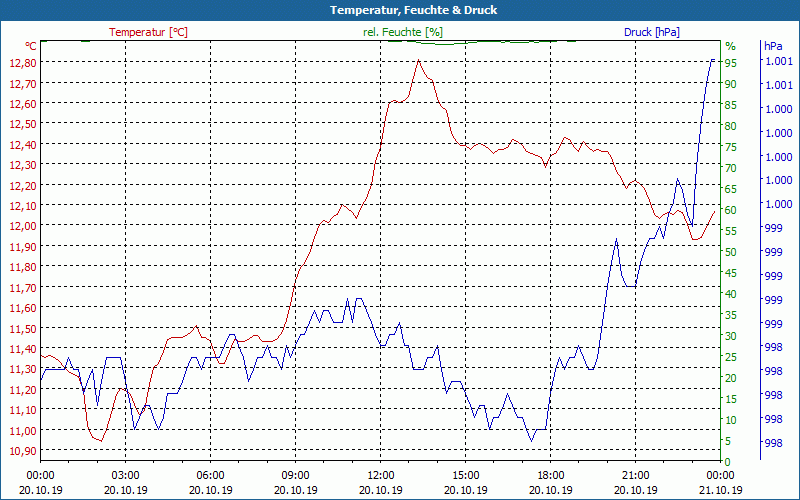
Task: Click the 09:00 time axis label
Action: [295, 476]
